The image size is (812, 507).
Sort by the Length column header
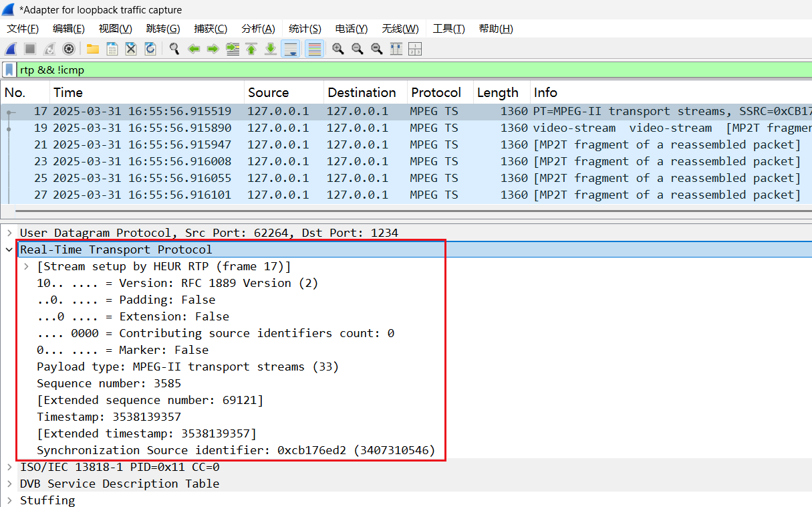tap(502, 92)
